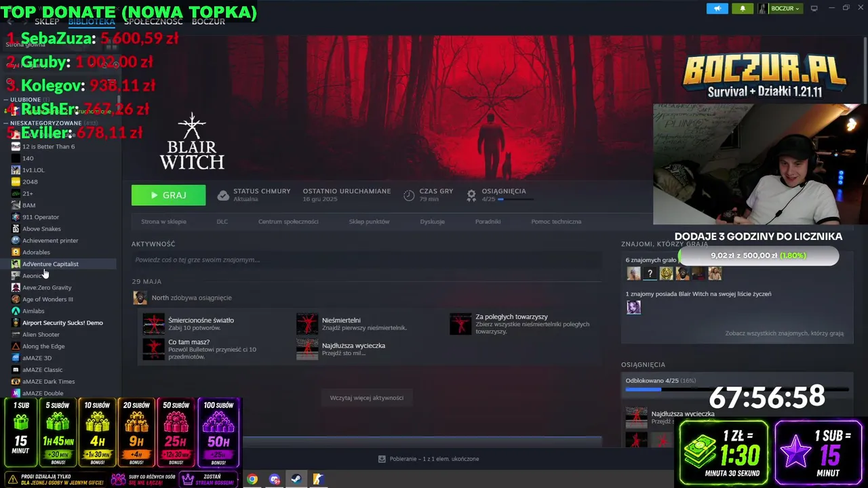Open the SPOŁECZNOŚĆ tab
Screen dimensions: 868x488
(x=153, y=22)
